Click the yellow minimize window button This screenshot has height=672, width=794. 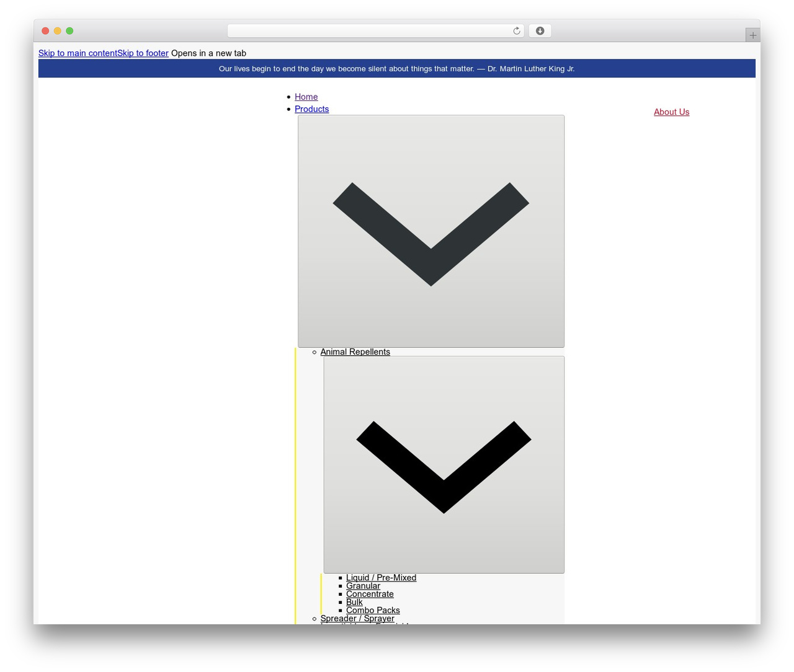[x=58, y=31]
